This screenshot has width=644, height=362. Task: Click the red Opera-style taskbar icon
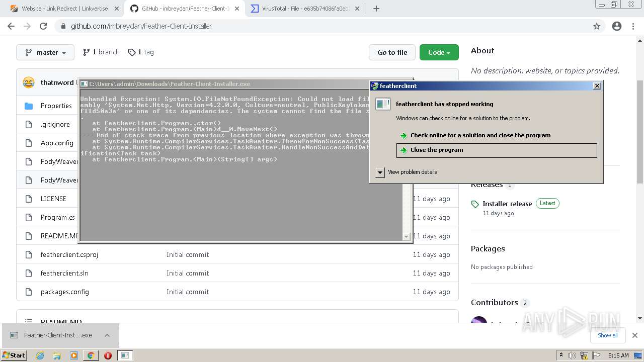tap(108, 355)
